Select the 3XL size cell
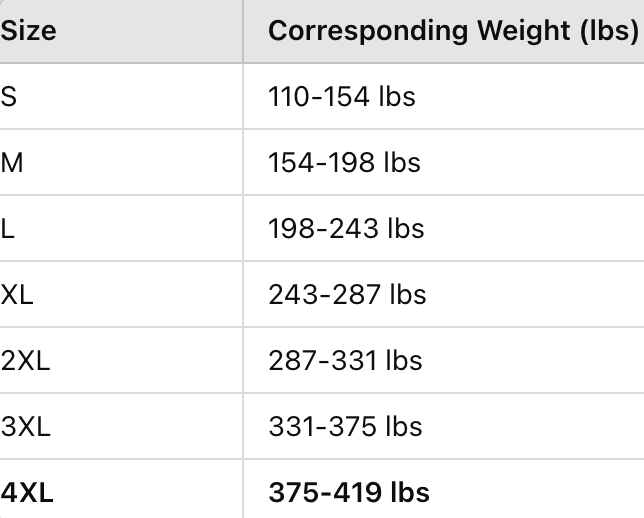Screen dimensions: 644x518 (26, 426)
